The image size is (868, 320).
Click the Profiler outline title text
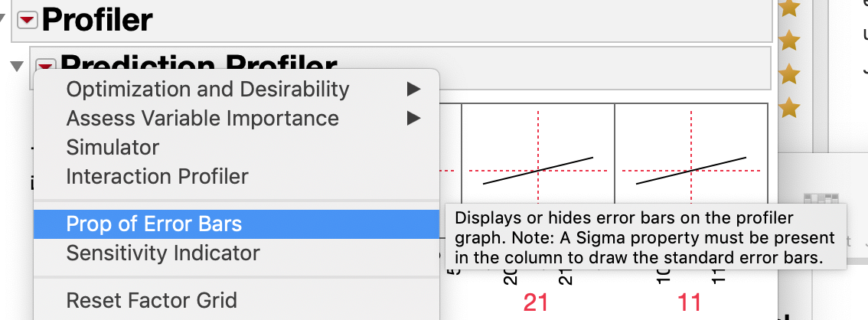point(97,21)
